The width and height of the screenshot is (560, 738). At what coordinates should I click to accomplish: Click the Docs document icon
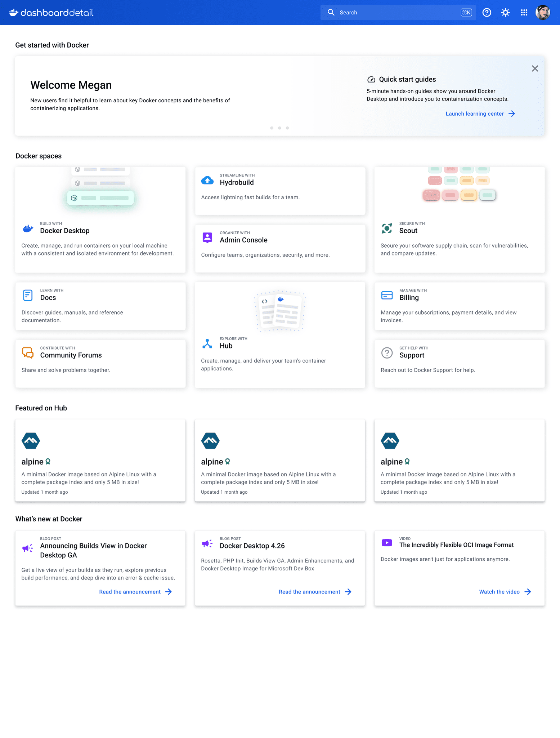point(28,295)
